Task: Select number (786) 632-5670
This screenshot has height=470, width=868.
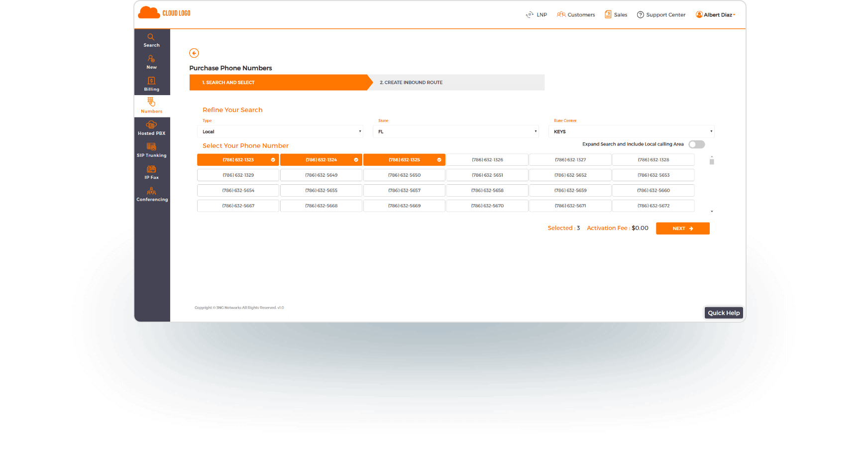Action: 487,206
